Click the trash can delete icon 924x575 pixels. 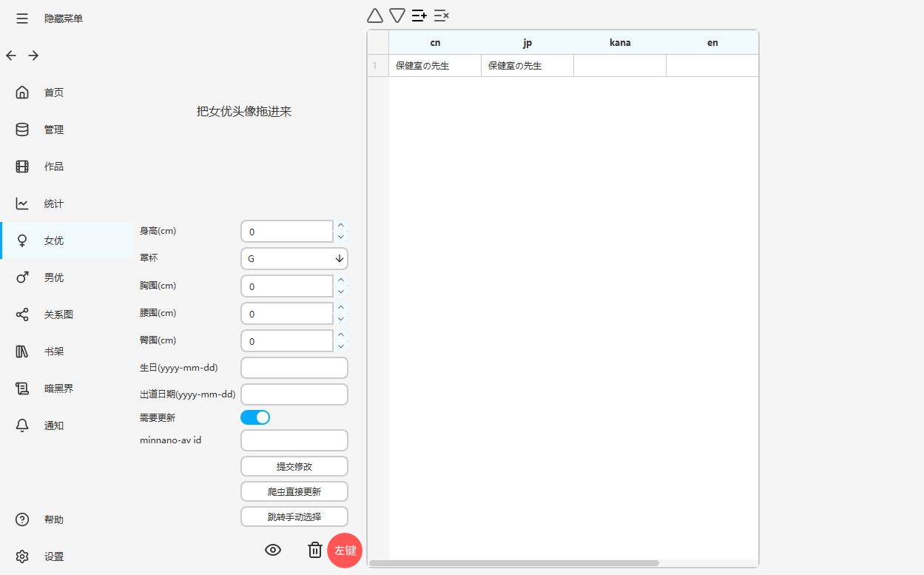tap(314, 550)
